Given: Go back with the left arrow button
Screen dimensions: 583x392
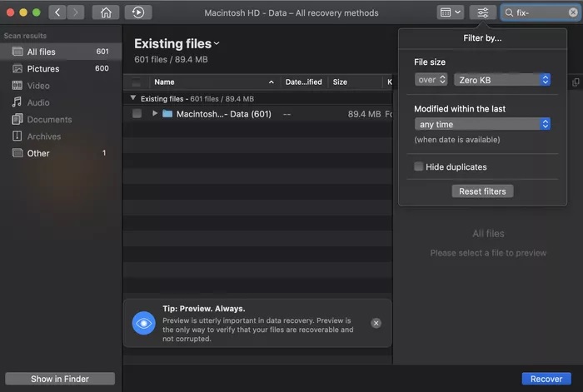Looking at the screenshot, I should [x=57, y=12].
